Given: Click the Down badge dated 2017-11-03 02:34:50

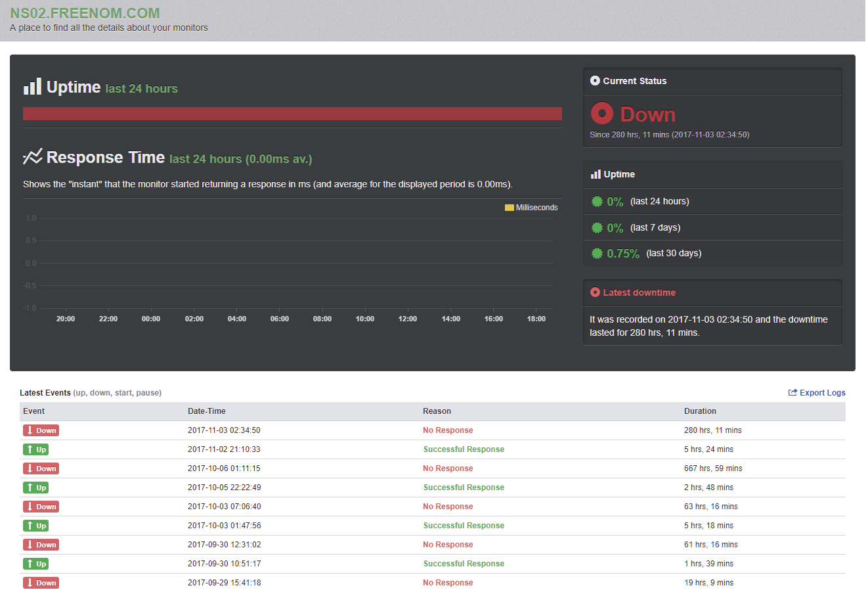Looking at the screenshot, I should [x=41, y=430].
